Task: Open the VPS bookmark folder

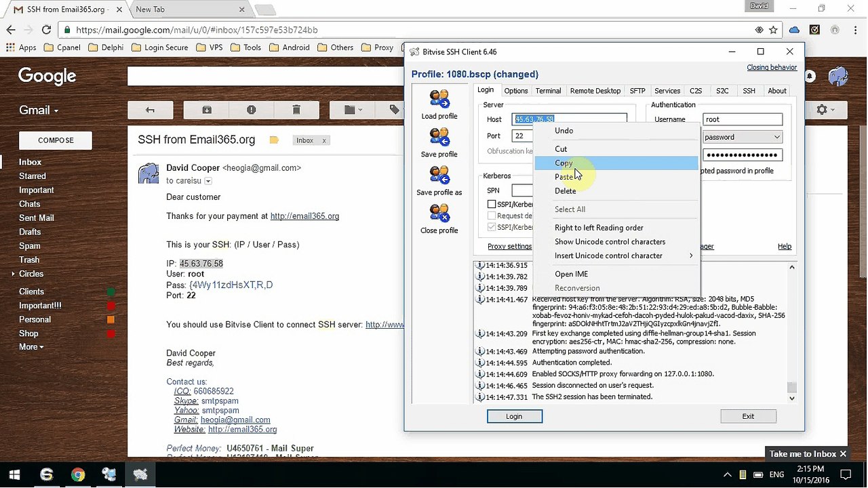Action: [x=211, y=47]
